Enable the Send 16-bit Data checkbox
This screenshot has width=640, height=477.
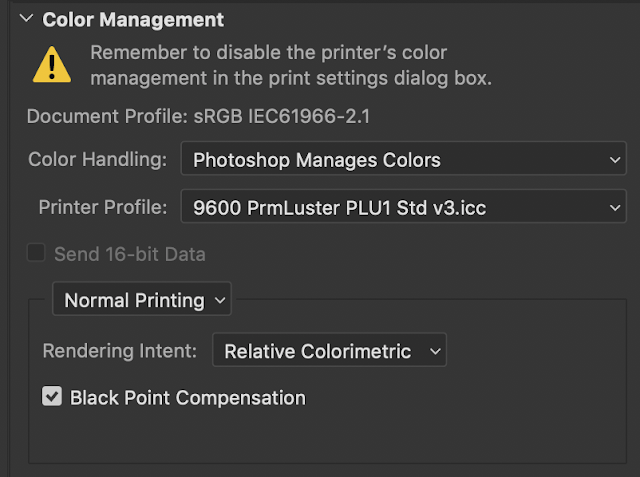pos(36,253)
